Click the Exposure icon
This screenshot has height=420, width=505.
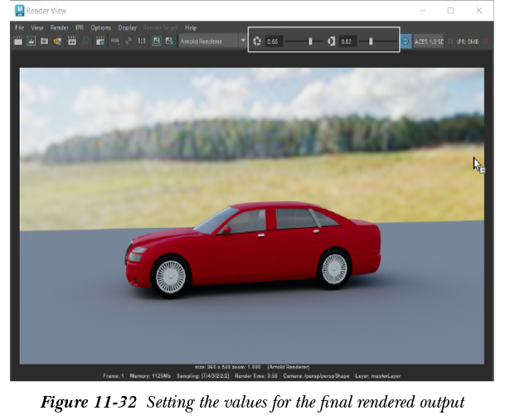coord(257,41)
